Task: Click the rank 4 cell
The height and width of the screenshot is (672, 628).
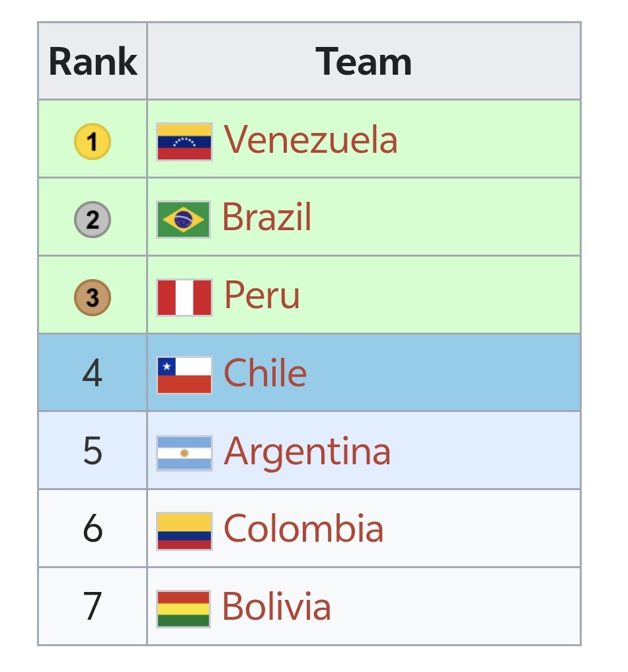Action: [93, 372]
